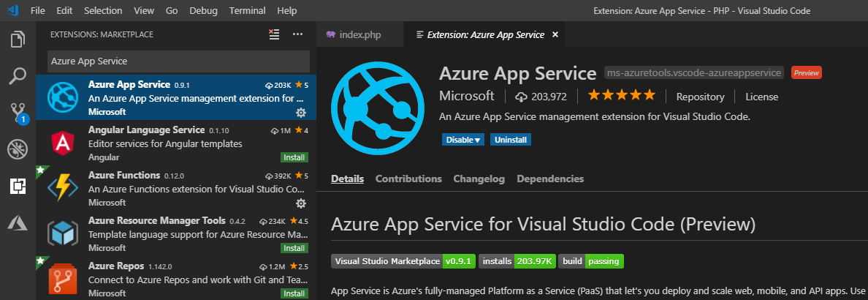The image size is (868, 300).
Task: Click EXTENSIONS: MARKETPLACE header
Action: point(102,34)
